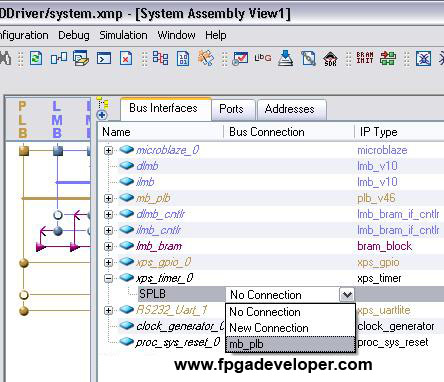Click the window with yellow folder icon
The image size is (444, 382).
pyautogui.click(x=81, y=58)
